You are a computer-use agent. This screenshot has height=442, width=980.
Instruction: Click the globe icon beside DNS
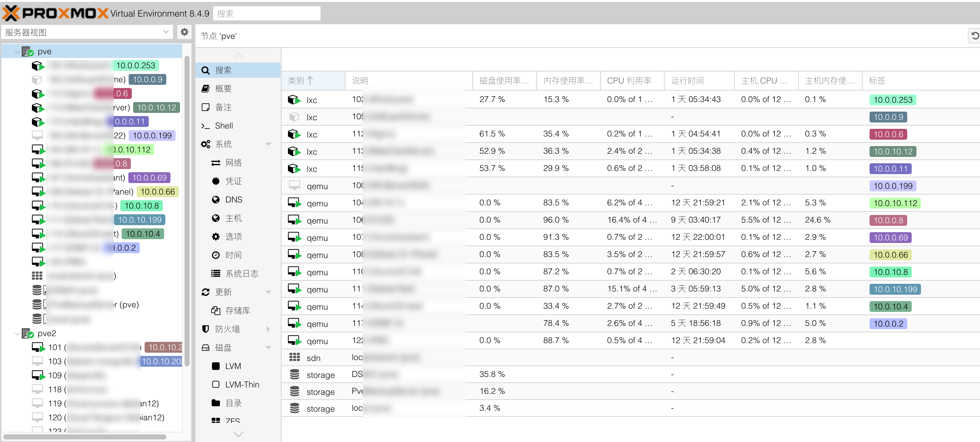coord(216,200)
